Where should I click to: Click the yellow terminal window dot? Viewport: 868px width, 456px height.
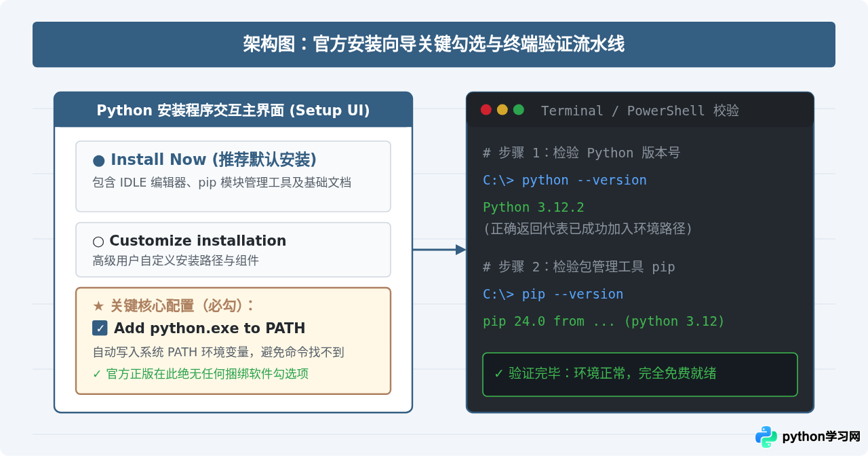tap(502, 110)
